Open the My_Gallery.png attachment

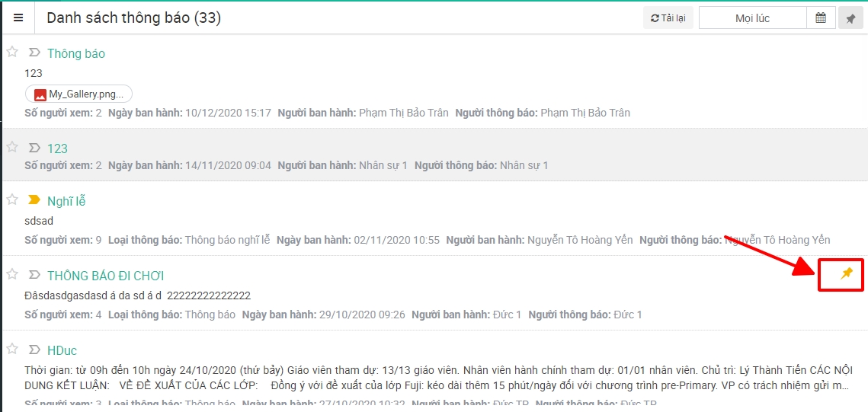(x=79, y=94)
